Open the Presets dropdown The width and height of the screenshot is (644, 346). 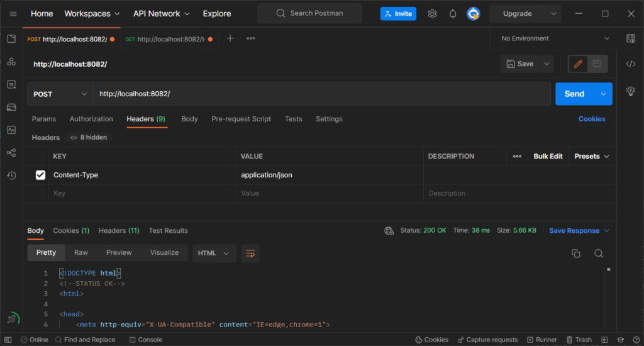591,156
